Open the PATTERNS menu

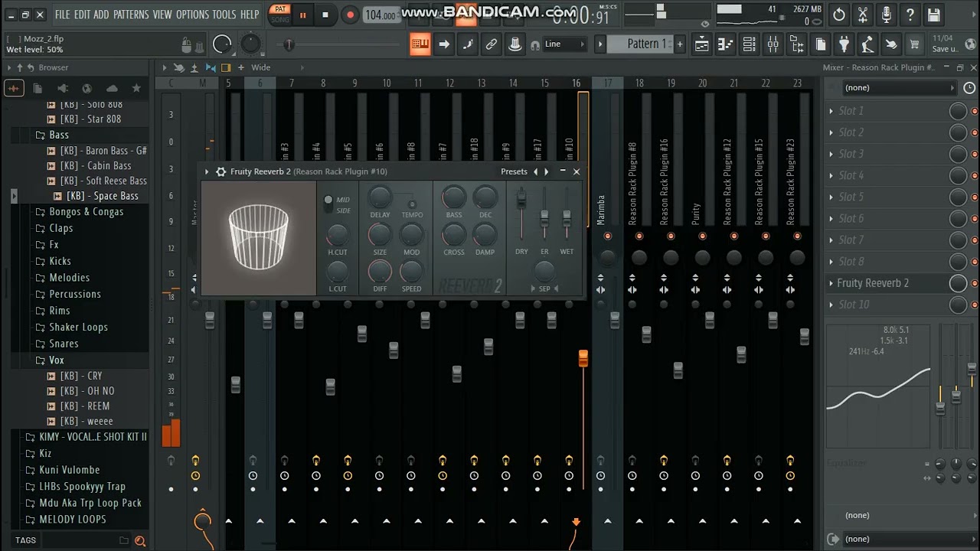click(x=131, y=15)
